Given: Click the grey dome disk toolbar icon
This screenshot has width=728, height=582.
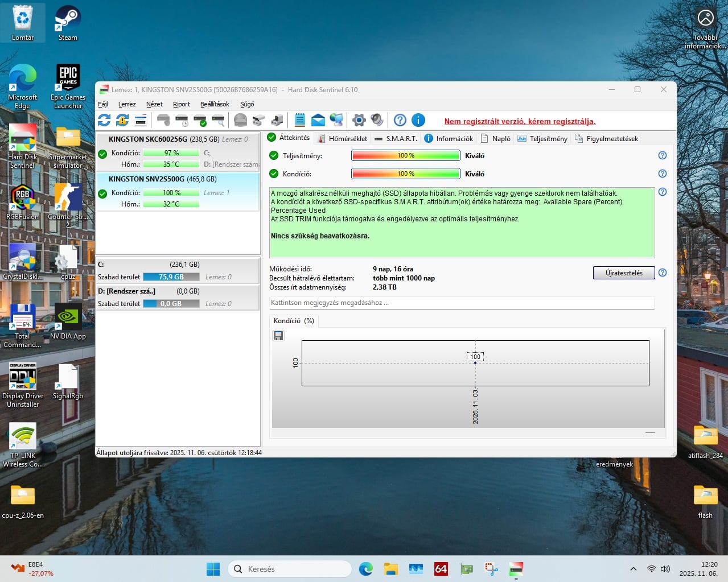Looking at the screenshot, I should pyautogui.click(x=241, y=120).
